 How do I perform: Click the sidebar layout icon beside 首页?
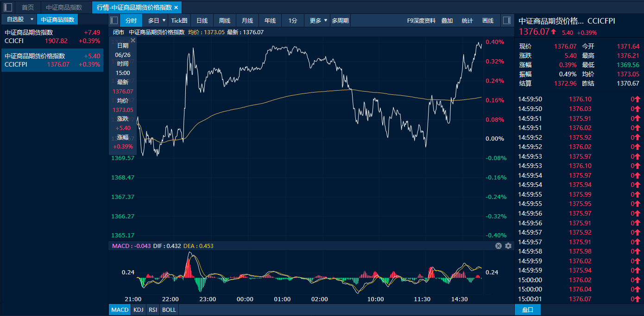coord(8,7)
